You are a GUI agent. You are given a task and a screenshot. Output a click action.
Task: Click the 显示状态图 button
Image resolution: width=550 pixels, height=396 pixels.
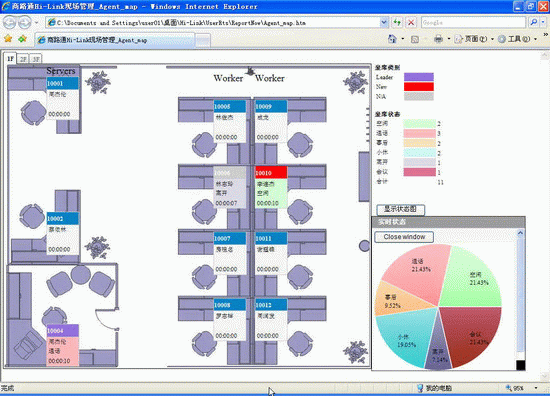click(x=401, y=209)
